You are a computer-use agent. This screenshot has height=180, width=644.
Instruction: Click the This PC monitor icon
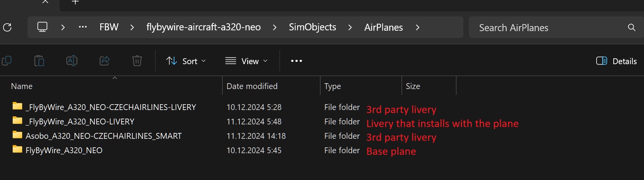pyautogui.click(x=42, y=27)
